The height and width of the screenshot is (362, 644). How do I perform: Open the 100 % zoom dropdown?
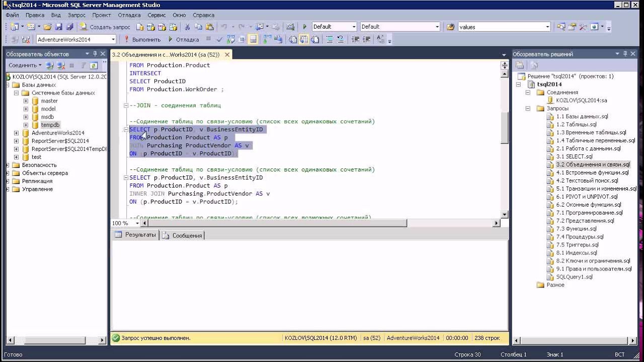(137, 223)
